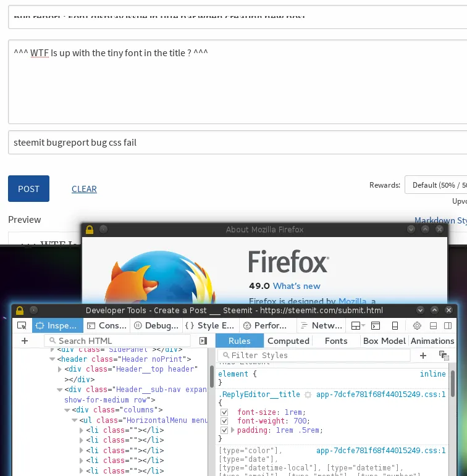
Task: Open the Box Model tab
Action: (384, 341)
